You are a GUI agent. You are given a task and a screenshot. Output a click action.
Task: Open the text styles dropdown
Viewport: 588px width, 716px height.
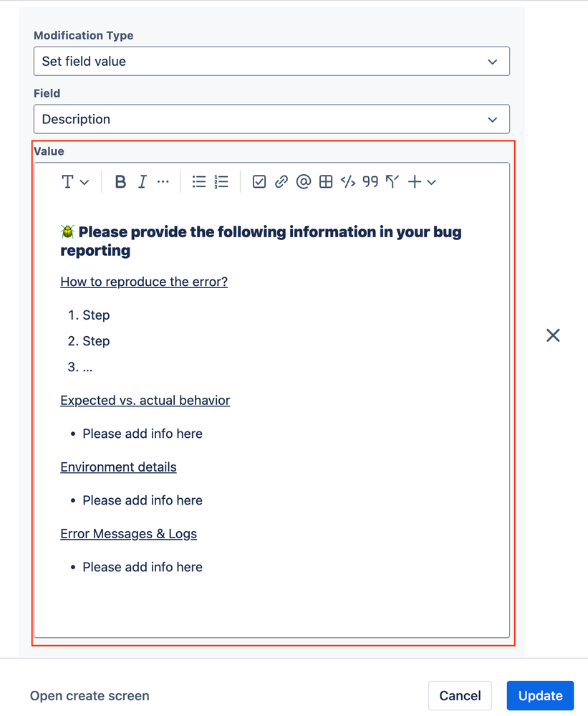(74, 181)
